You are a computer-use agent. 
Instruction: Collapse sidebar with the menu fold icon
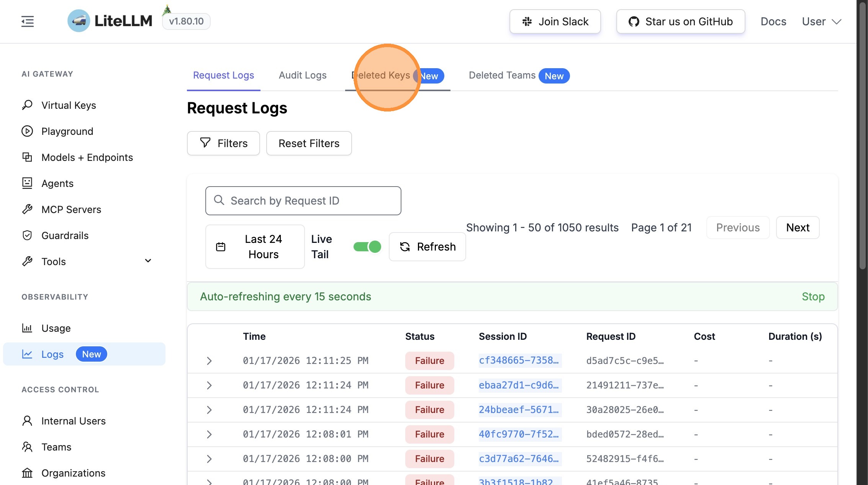coord(28,21)
